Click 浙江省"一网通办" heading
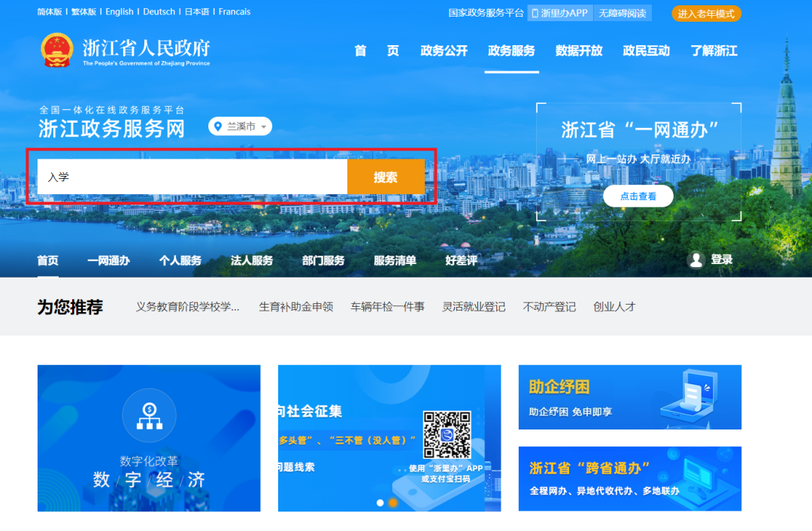The height and width of the screenshot is (531, 812). coord(640,130)
